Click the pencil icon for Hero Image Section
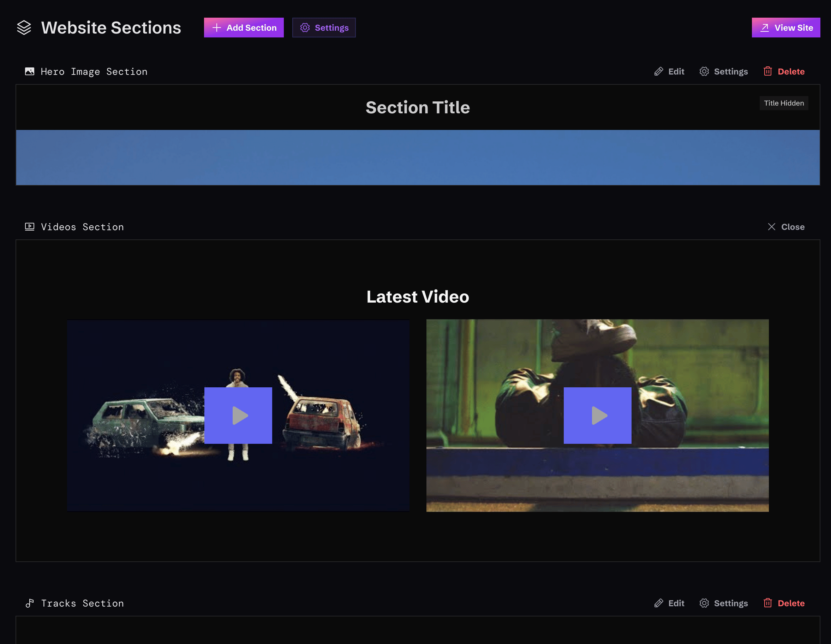This screenshot has height=644, width=831. pos(659,72)
